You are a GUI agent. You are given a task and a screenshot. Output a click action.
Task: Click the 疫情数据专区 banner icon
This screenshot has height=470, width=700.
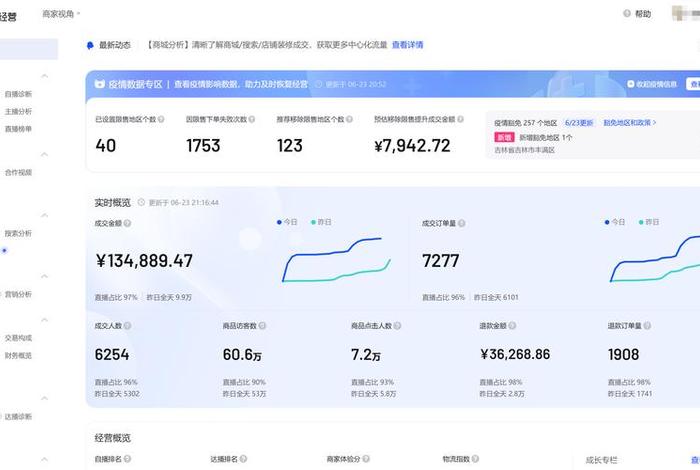(x=100, y=84)
